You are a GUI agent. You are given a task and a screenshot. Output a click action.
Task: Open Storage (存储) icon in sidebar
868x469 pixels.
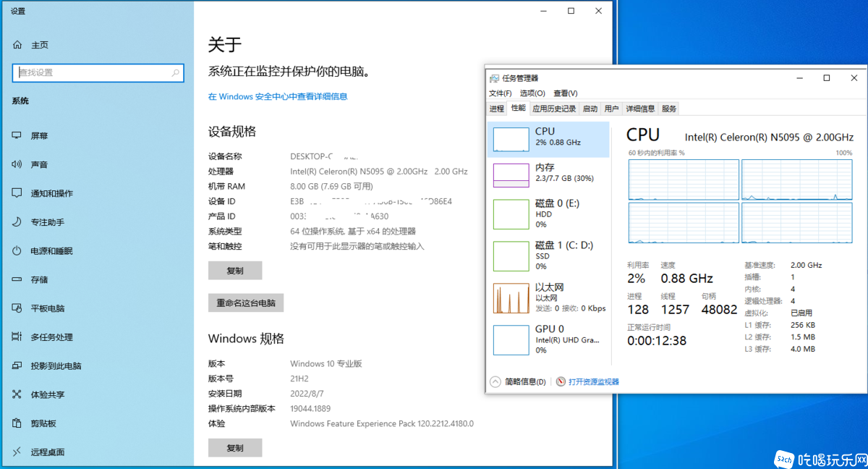tap(17, 279)
